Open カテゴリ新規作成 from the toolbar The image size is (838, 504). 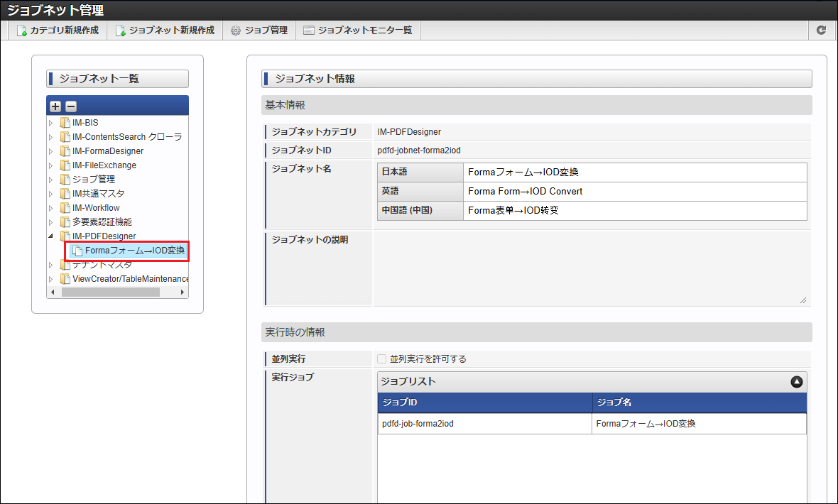pos(58,31)
